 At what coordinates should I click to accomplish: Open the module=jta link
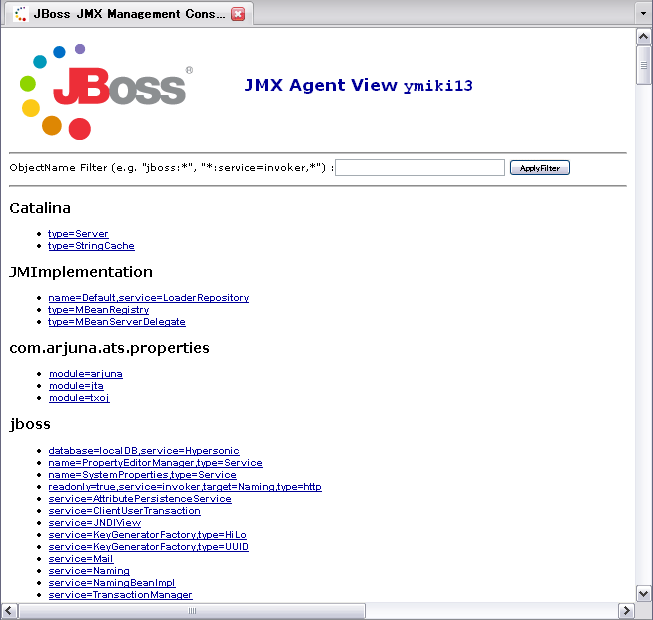(x=76, y=386)
